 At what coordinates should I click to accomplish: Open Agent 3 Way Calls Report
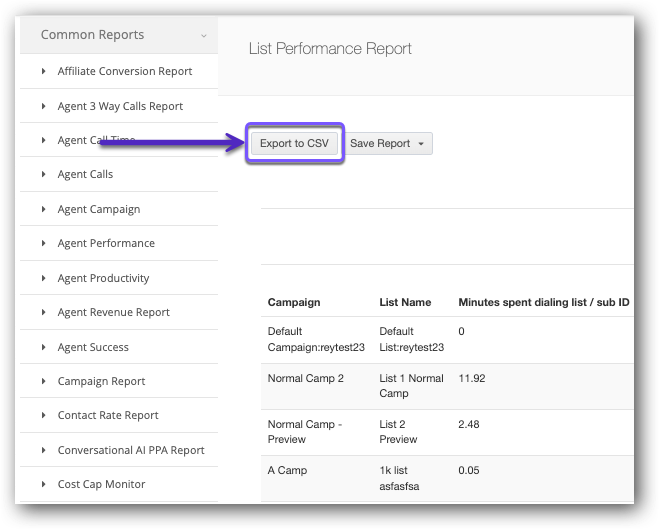[x=120, y=106]
